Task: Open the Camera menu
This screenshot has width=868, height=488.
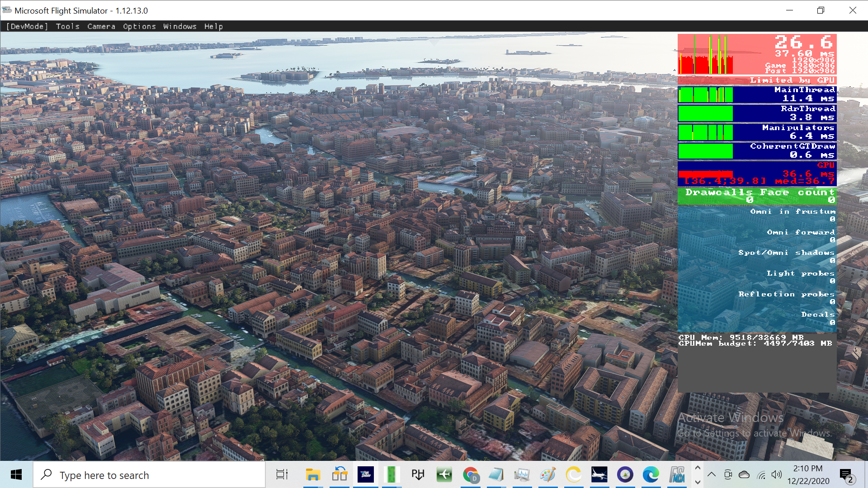Action: 101,26
